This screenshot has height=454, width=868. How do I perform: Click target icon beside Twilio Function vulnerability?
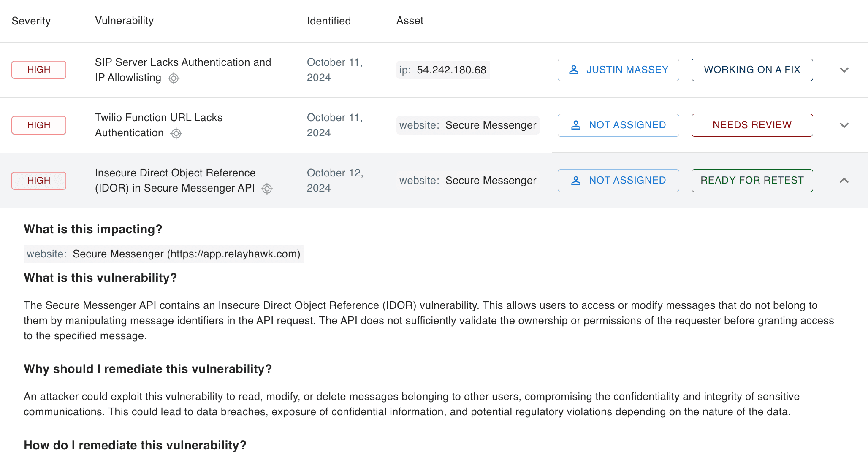click(176, 133)
